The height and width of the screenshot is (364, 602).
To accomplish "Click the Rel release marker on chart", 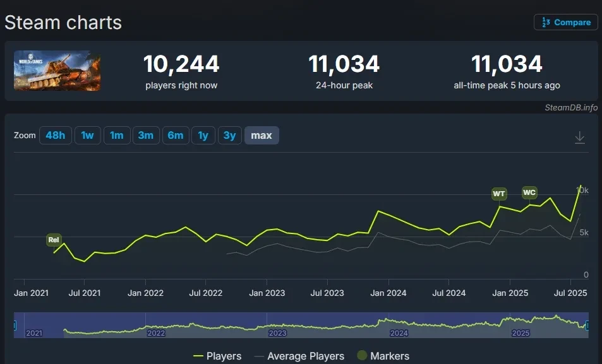I will pos(54,240).
